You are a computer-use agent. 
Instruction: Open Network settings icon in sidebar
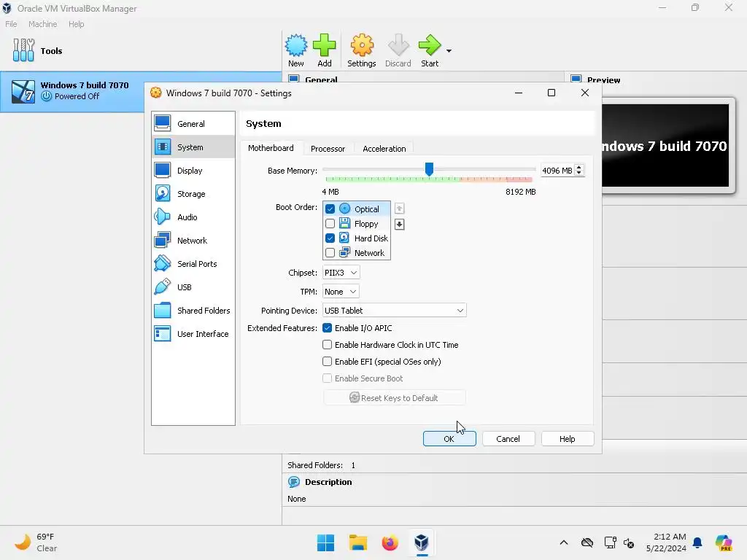coord(163,240)
